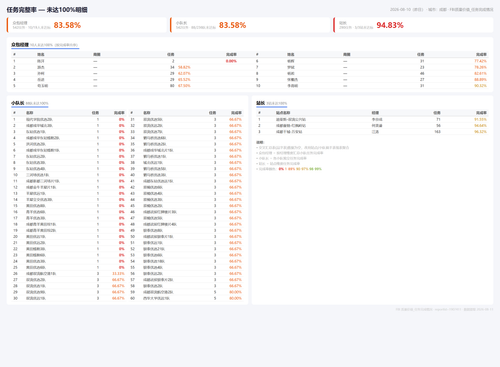Click the 58.82% completion rate cell
The height and width of the screenshot is (367, 500).
184,67
